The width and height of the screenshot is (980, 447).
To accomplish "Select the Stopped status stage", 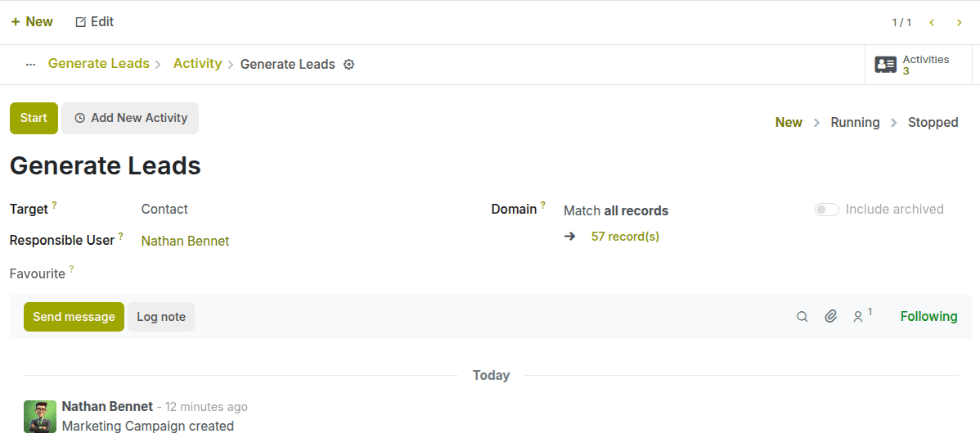I will tap(933, 123).
